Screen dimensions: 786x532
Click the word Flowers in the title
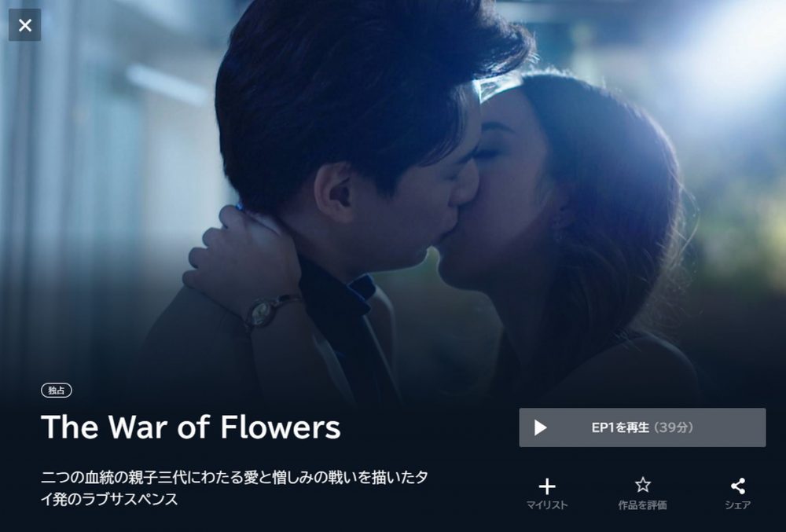click(281, 427)
